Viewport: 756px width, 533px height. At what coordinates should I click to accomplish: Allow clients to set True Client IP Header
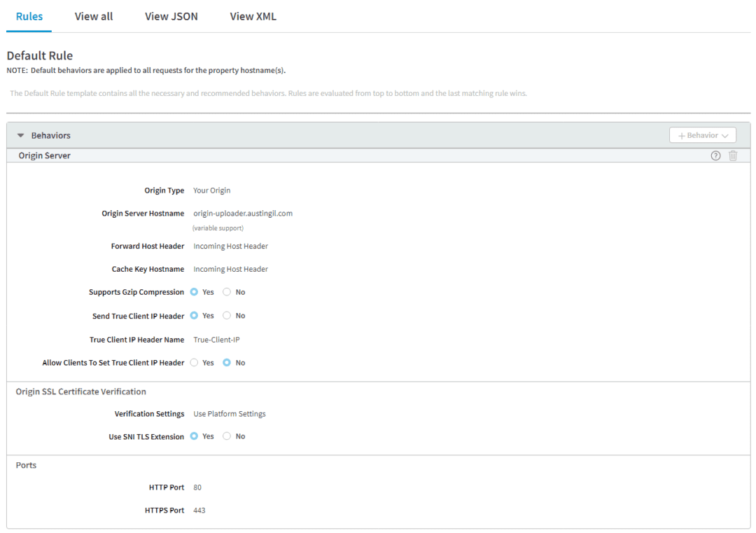point(195,363)
